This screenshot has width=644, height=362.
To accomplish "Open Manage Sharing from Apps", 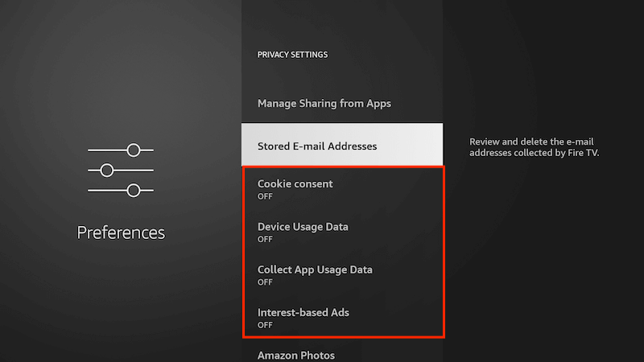I will coord(342,104).
